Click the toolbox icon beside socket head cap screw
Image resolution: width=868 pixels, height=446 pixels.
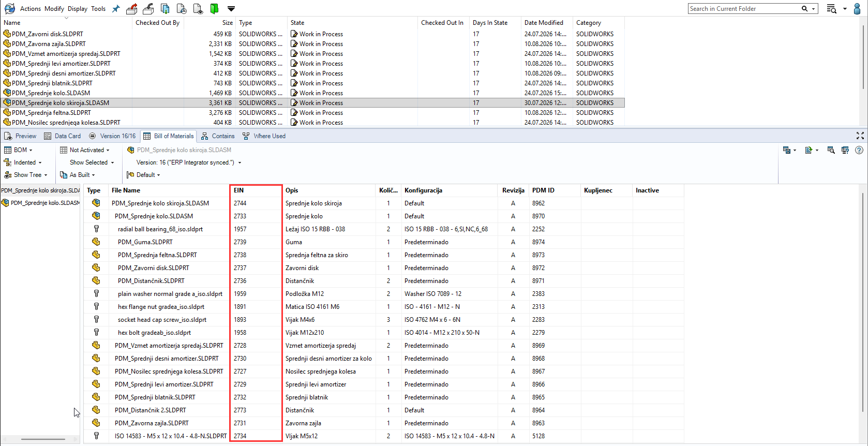(x=96, y=319)
